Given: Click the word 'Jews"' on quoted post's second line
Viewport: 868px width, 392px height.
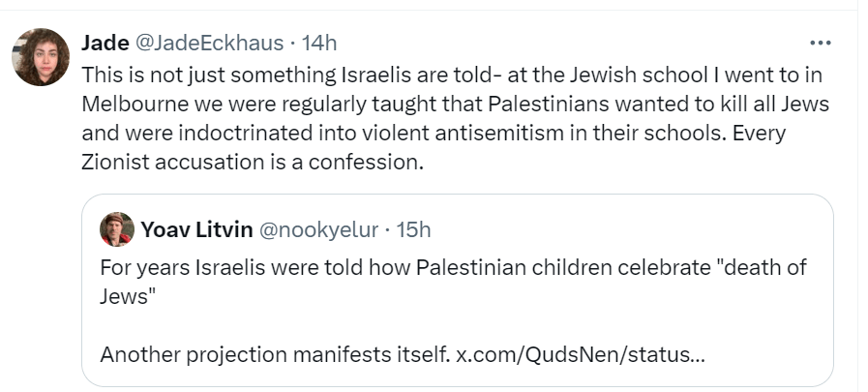Looking at the screenshot, I should coord(126,297).
